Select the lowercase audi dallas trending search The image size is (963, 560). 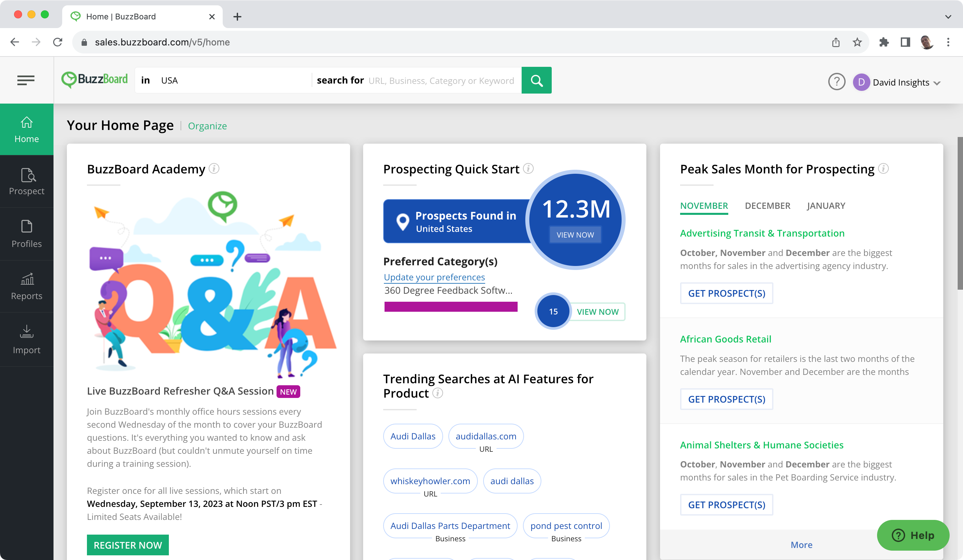[512, 481]
